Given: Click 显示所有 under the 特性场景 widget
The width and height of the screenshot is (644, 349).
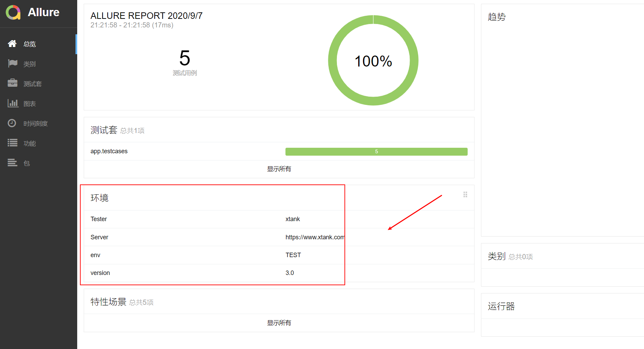Looking at the screenshot, I should [279, 323].
